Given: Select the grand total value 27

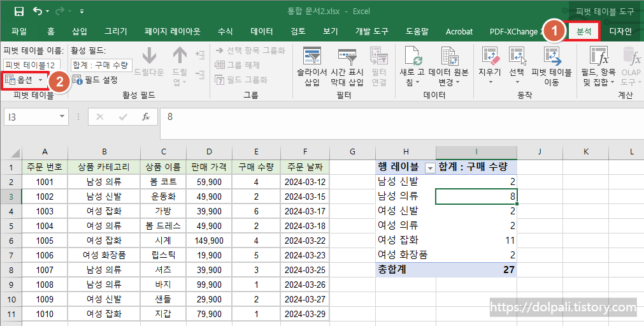Looking at the screenshot, I should click(x=476, y=270).
